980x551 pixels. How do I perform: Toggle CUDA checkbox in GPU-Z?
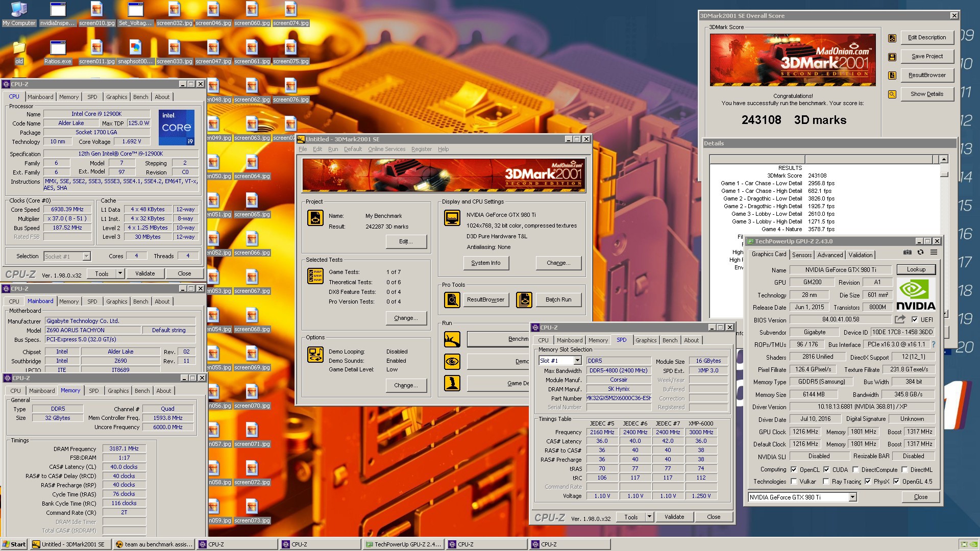(x=826, y=469)
